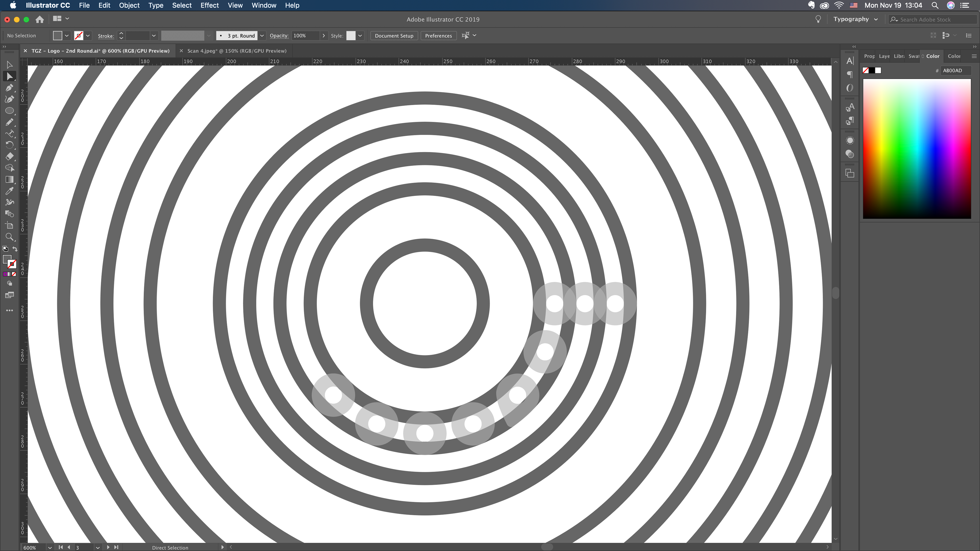Viewport: 980px width, 551px height.
Task: Toggle the drawing mode button
Action: tap(9, 284)
